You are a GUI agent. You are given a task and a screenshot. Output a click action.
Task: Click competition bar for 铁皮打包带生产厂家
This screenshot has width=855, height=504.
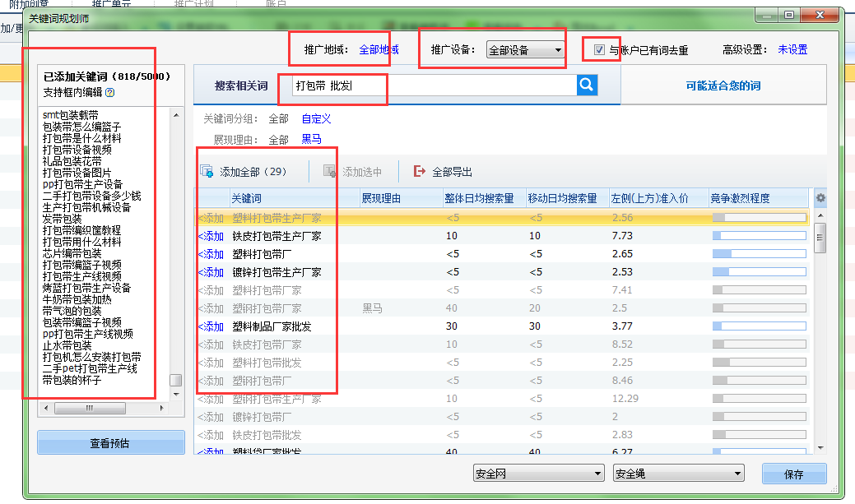click(x=758, y=236)
